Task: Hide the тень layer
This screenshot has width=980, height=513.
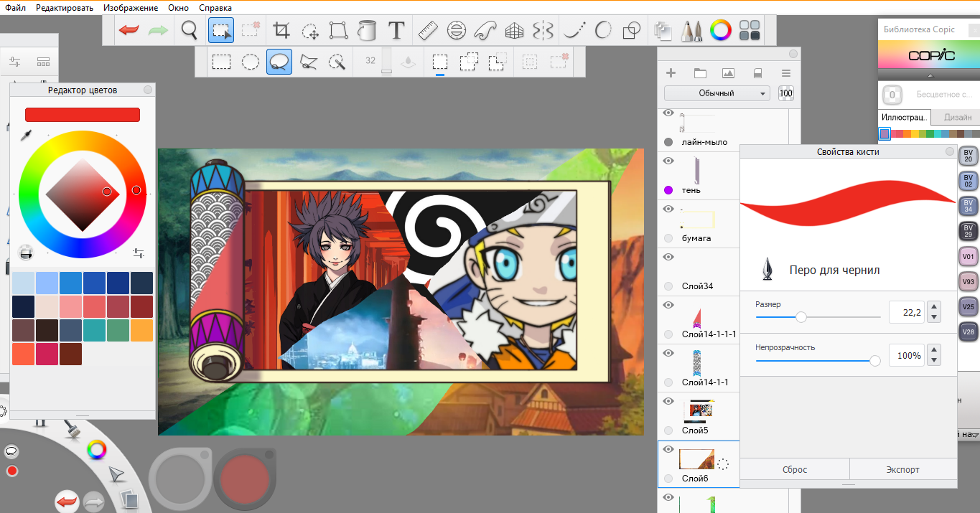Action: (668, 161)
